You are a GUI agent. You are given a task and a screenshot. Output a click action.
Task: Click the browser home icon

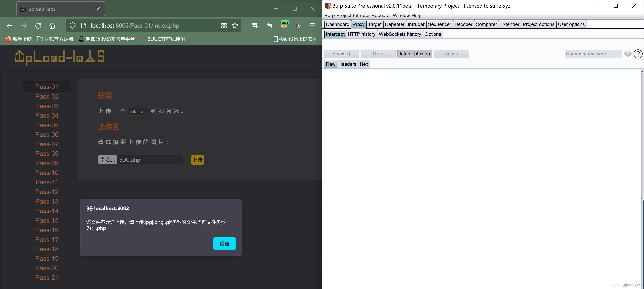point(52,25)
